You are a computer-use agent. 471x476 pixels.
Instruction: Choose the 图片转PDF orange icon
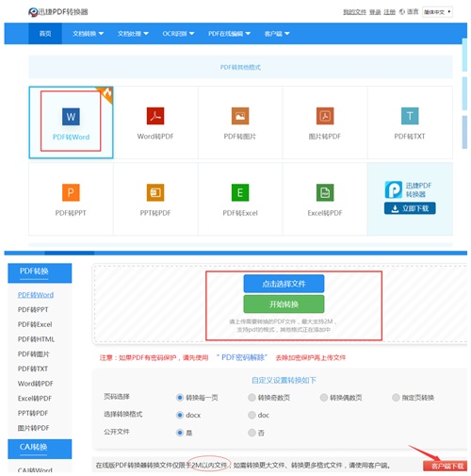(x=325, y=116)
